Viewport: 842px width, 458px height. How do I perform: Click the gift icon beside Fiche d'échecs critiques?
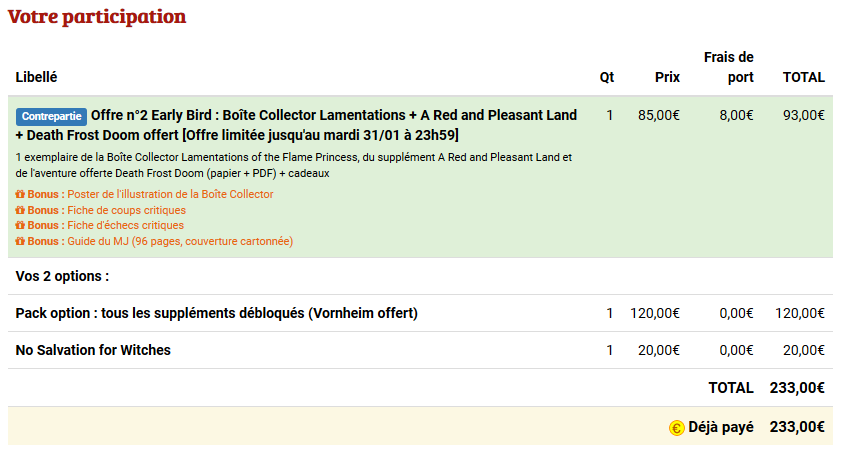(20, 226)
